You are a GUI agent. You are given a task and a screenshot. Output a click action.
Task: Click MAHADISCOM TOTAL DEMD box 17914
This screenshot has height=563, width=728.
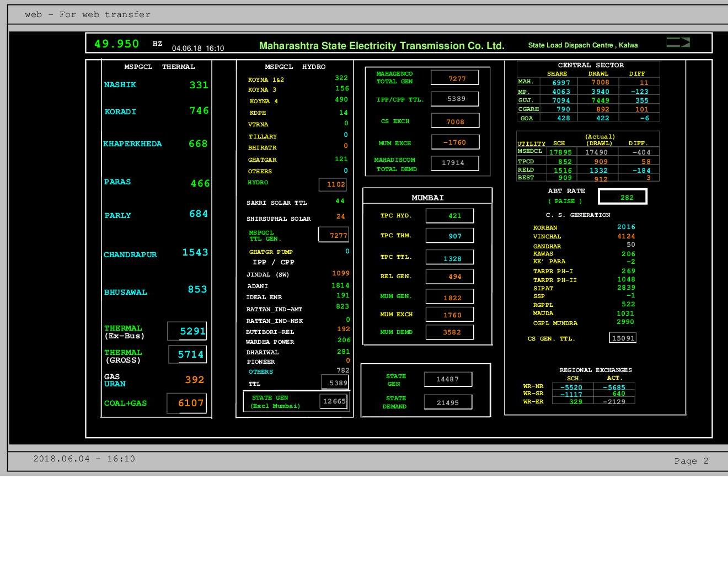pyautogui.click(x=455, y=163)
